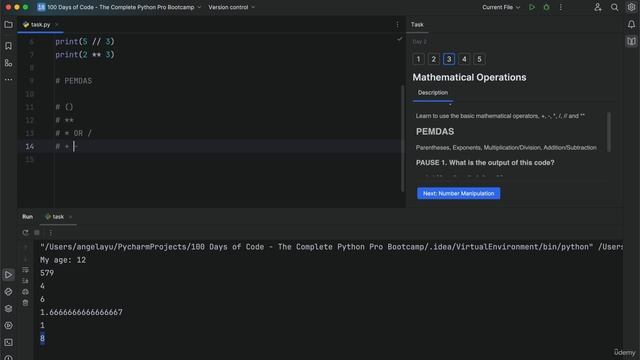This screenshot has height=360, width=640.
Task: Click the task description scrollbar
Action: coord(609,132)
